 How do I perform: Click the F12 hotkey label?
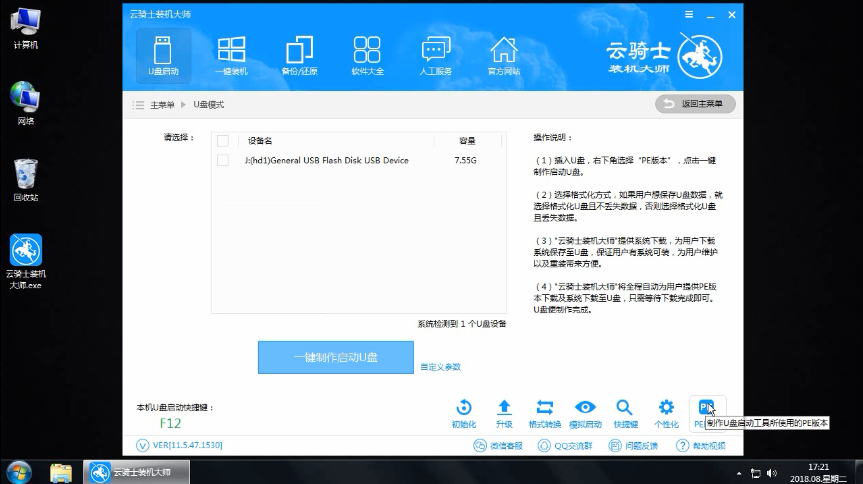[x=170, y=423]
